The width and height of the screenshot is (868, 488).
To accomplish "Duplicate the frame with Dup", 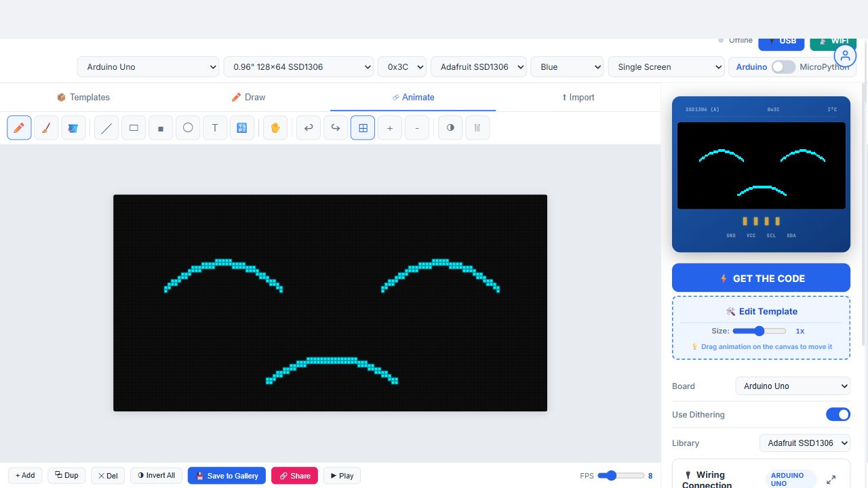I will (x=66, y=476).
